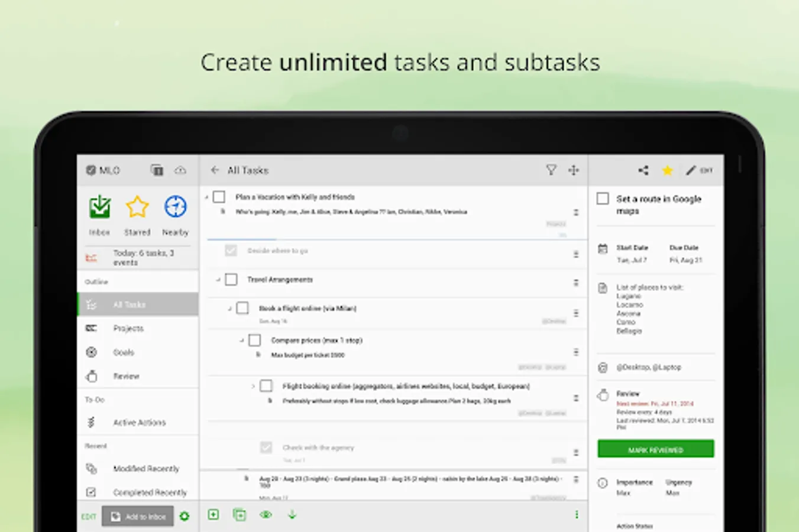799x532 pixels.
Task: Complete the Set a route in Google maps checkbox
Action: 603,199
